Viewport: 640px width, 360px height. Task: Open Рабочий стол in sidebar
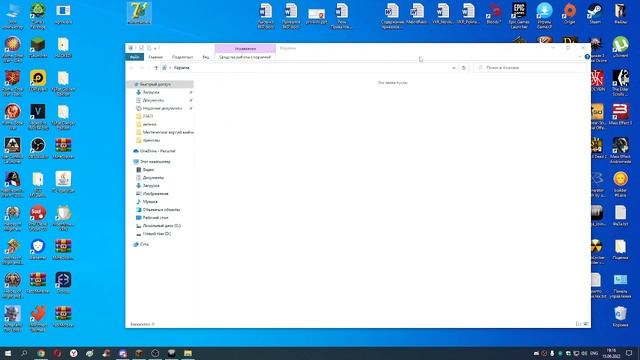point(155,218)
